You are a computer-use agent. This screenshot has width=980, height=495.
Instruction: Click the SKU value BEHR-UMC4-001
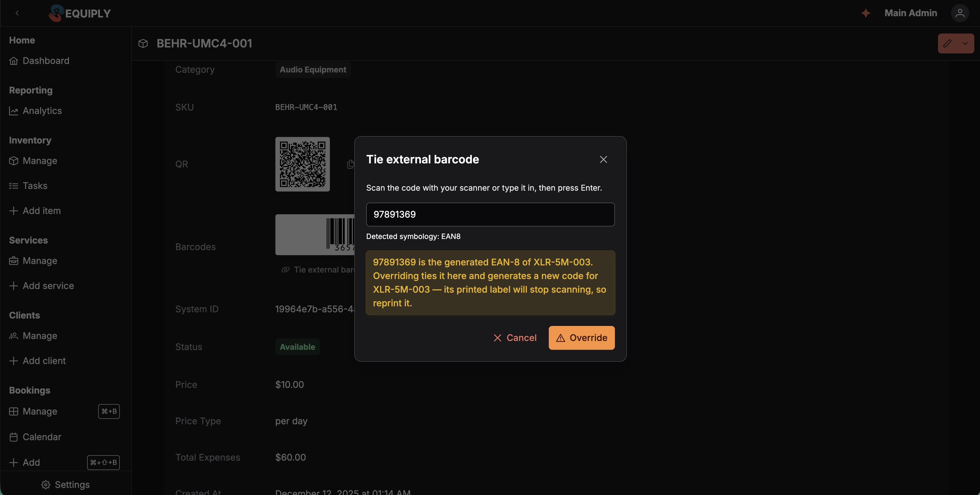[306, 107]
